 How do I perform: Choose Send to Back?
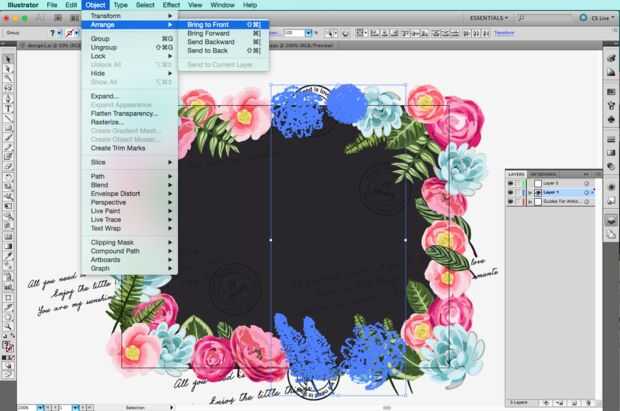click(224, 51)
